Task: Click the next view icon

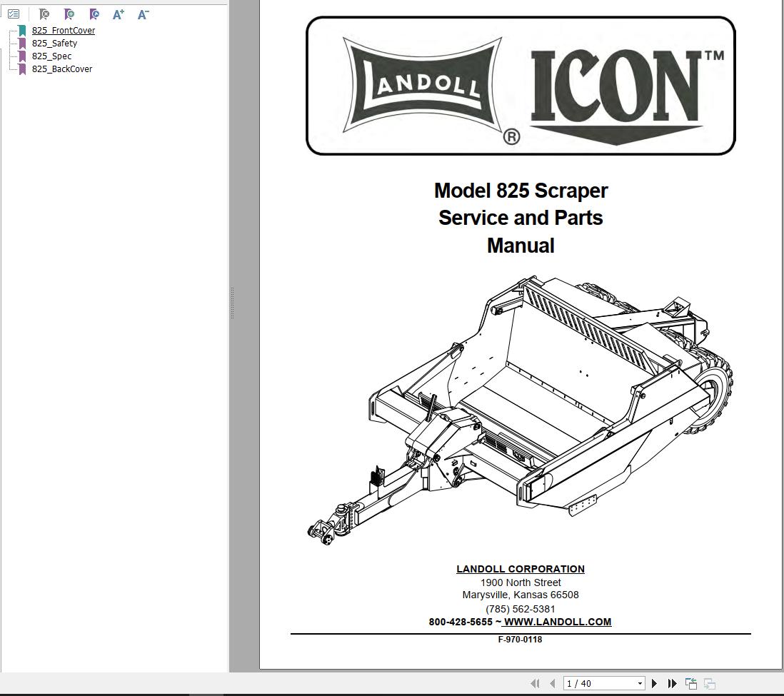Action: point(708,682)
